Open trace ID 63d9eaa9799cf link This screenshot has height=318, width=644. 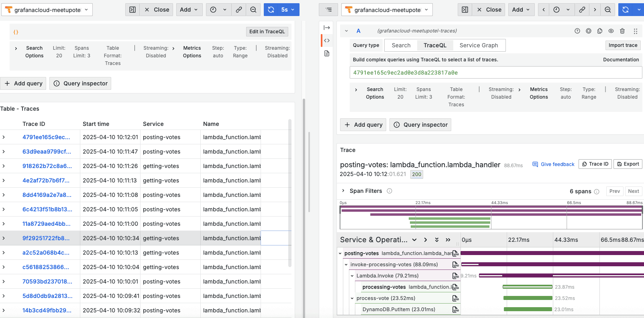click(47, 152)
